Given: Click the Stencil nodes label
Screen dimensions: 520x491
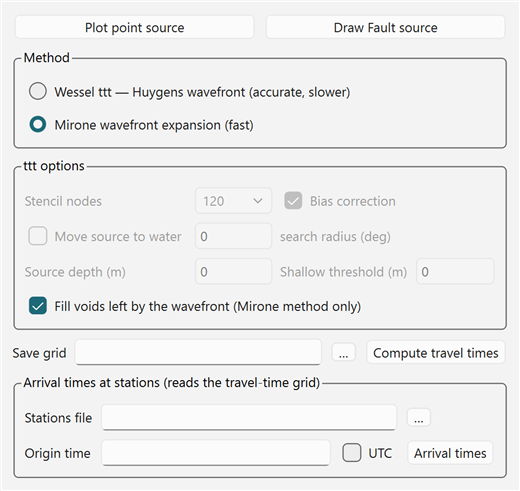Looking at the screenshot, I should pyautogui.click(x=63, y=201).
